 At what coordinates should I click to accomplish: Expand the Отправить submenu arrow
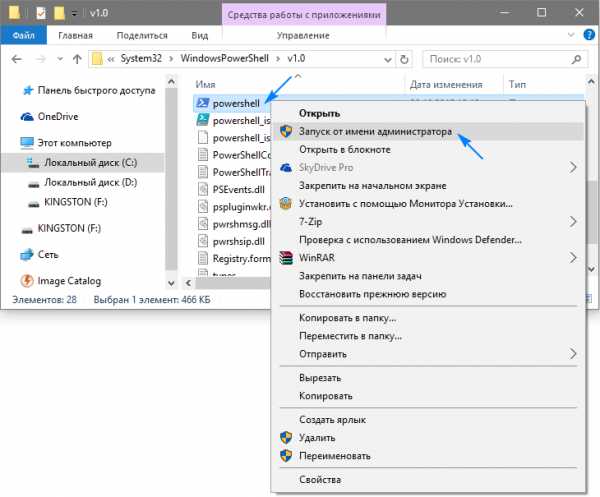pos(573,354)
